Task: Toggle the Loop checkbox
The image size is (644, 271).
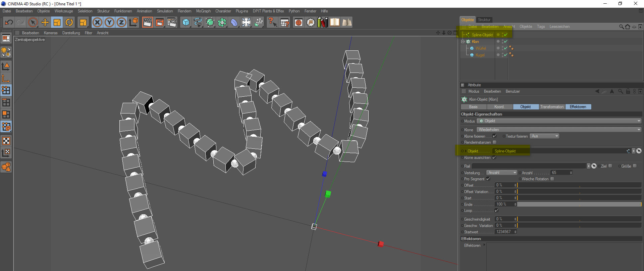Action: click(496, 211)
